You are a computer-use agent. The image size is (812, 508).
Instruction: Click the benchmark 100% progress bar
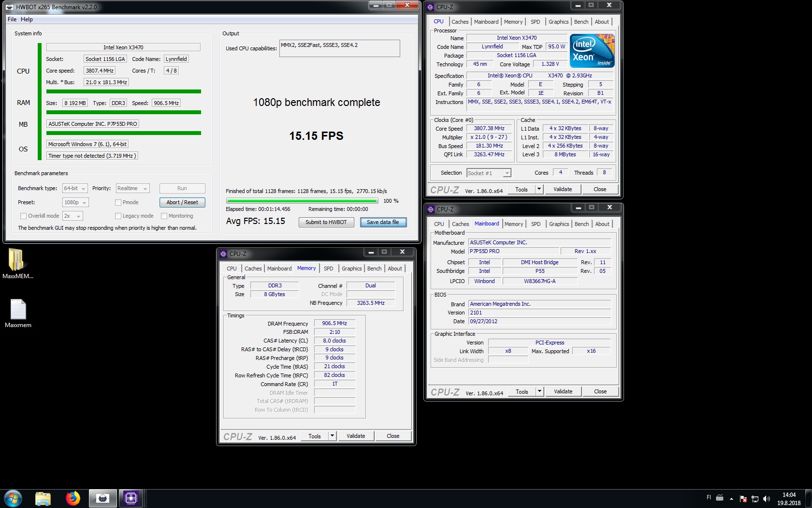click(x=302, y=201)
